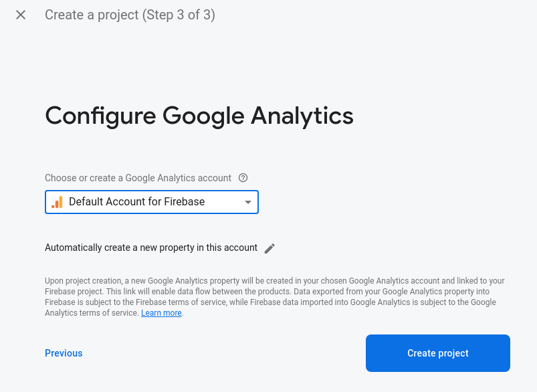
Task: Click the orange Google Analytics logo icon
Action: click(57, 201)
